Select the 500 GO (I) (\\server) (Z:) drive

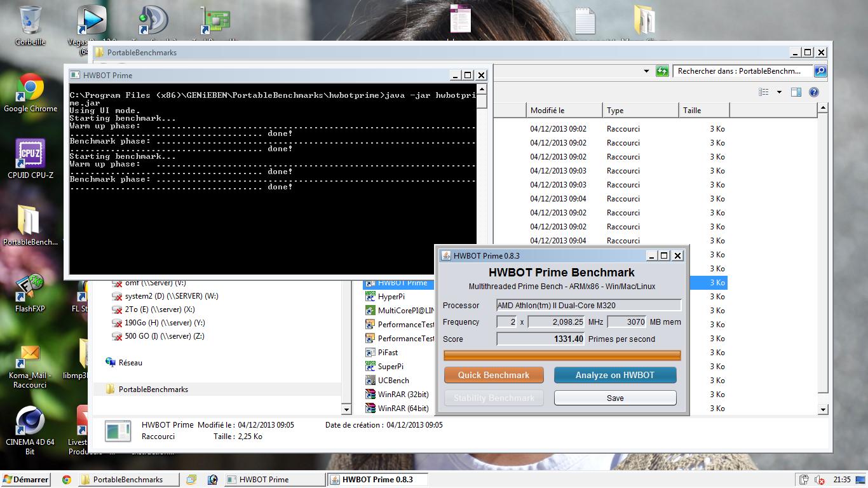(x=158, y=336)
